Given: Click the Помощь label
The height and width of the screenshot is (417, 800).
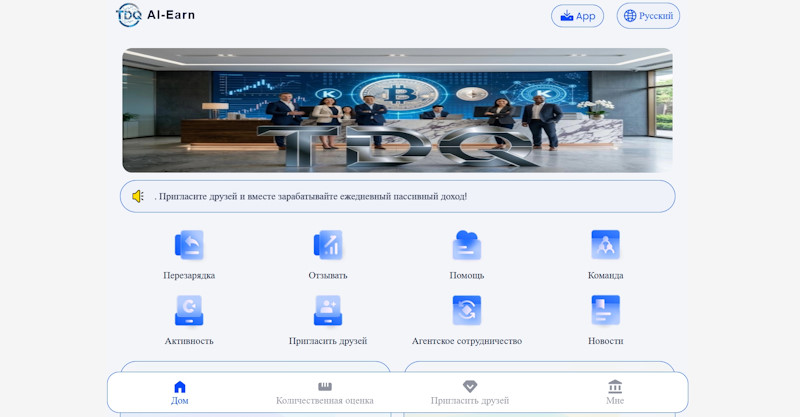Looking at the screenshot, I should coord(466,276).
